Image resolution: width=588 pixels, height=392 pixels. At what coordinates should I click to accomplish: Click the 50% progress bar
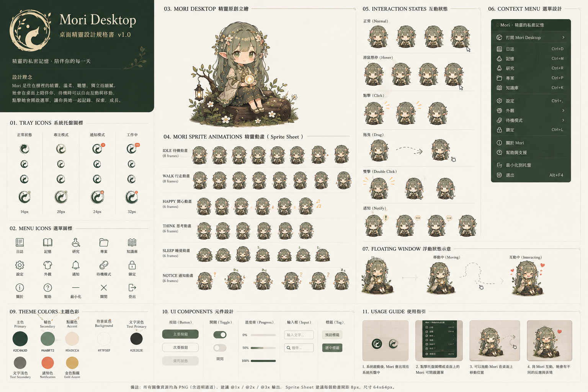coord(263,348)
